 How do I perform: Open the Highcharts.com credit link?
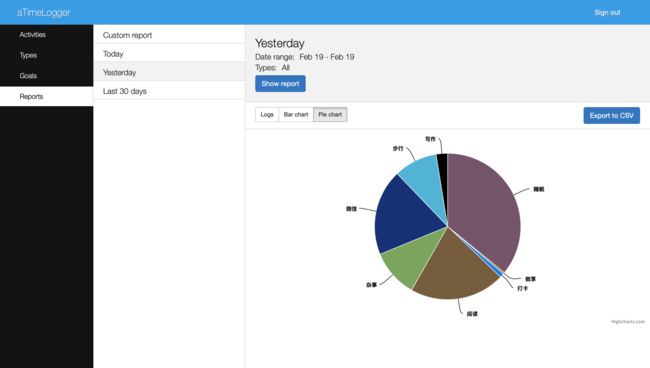628,322
